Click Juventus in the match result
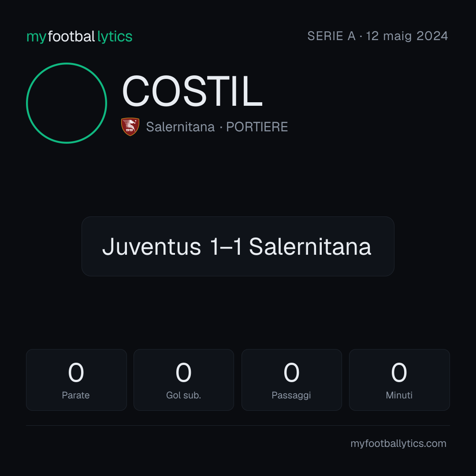The image size is (476, 476). (x=152, y=246)
